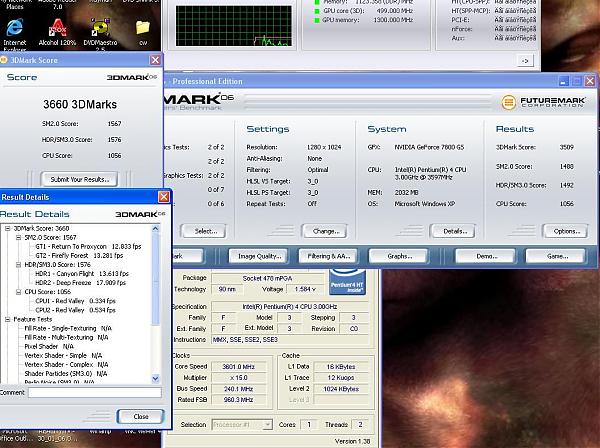Collapse the HDR/SM3.0 Score: 1576 node
Image resolution: width=600 pixels, height=448 pixels.
[x=18, y=265]
